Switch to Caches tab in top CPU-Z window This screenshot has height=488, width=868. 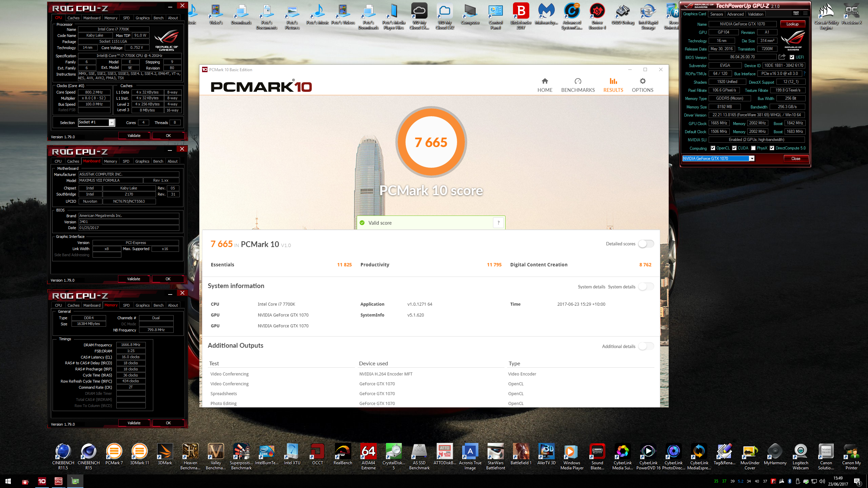73,18
